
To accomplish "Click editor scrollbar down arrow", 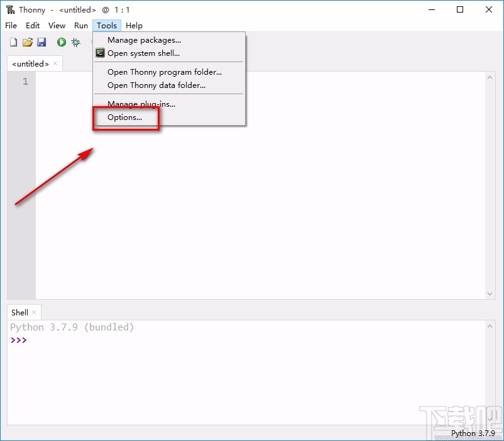I will pyautogui.click(x=490, y=294).
